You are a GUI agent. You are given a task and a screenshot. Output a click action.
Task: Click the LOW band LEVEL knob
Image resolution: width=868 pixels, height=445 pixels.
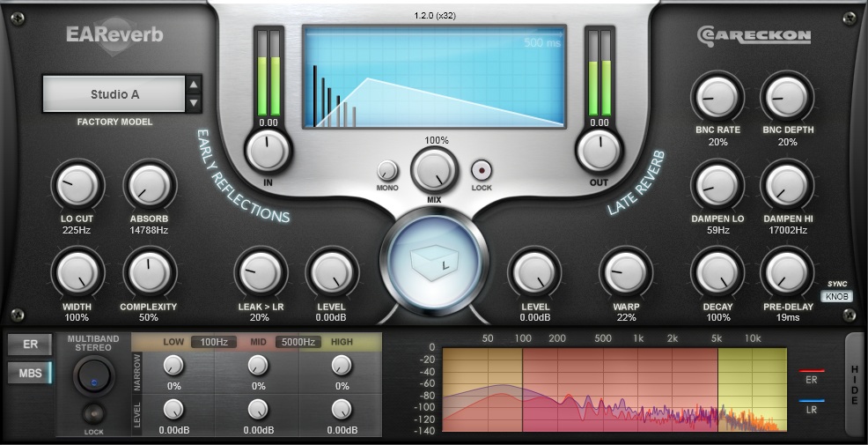pos(173,410)
